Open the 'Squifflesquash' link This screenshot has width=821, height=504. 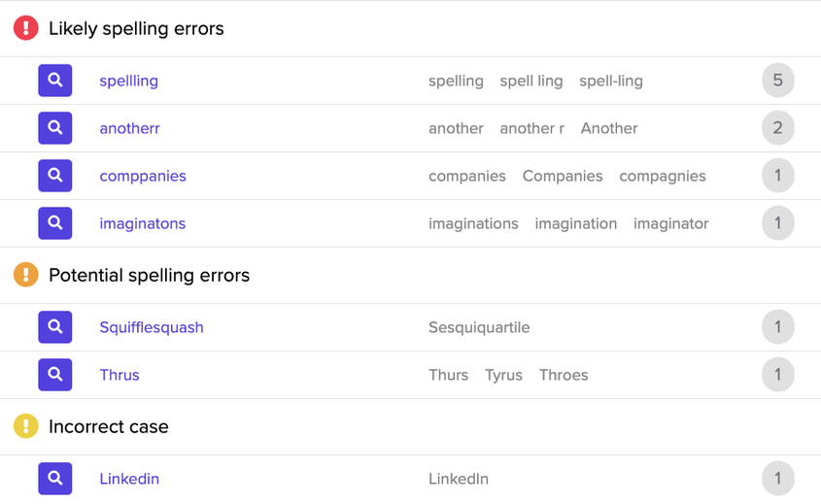pyautogui.click(x=152, y=327)
